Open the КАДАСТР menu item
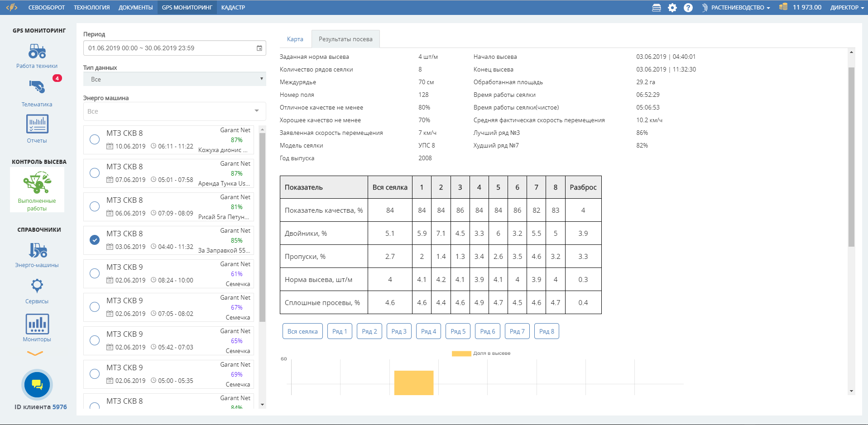The height and width of the screenshot is (425, 868). click(233, 8)
